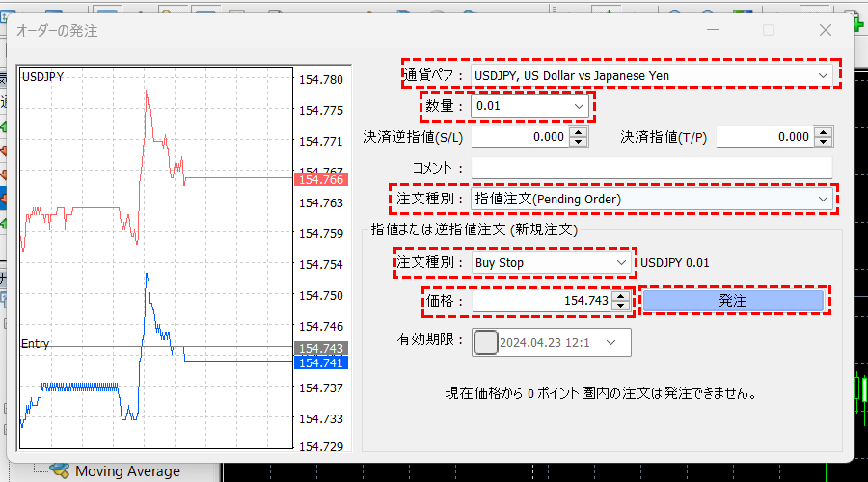868x482 pixels.
Task: Increase S/L value with up arrow
Action: (578, 132)
